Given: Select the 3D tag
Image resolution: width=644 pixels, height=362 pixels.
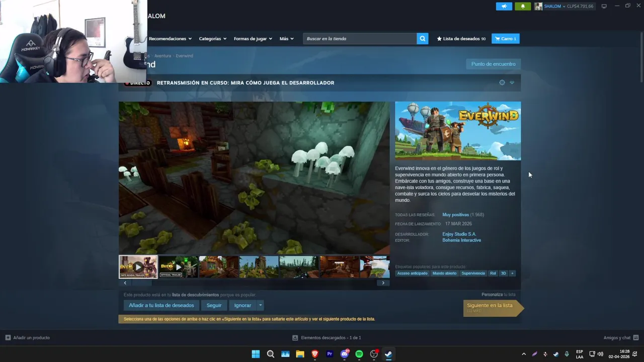Looking at the screenshot, I should pyautogui.click(x=503, y=274).
